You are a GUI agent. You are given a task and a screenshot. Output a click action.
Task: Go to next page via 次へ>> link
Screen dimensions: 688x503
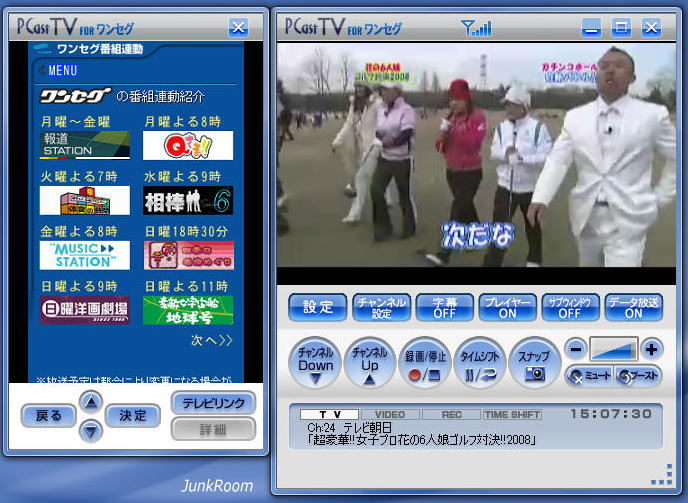[x=211, y=340]
